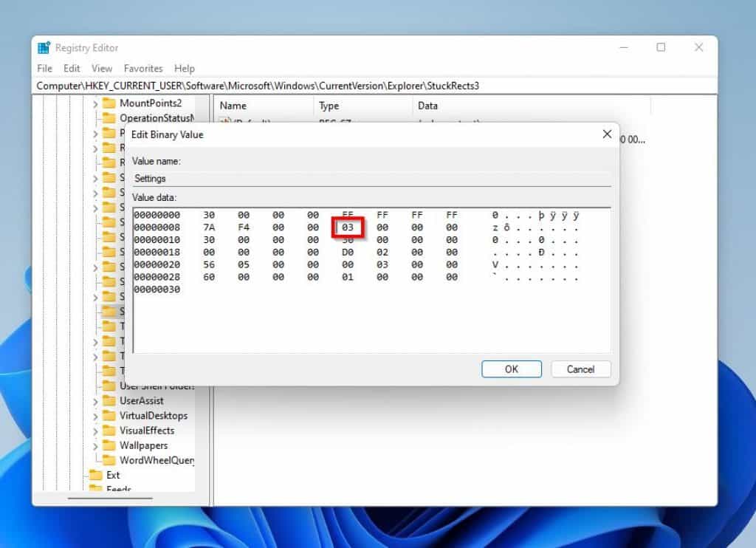Select the WordWheelQuery key
This screenshot has width=756, height=548.
point(157,461)
